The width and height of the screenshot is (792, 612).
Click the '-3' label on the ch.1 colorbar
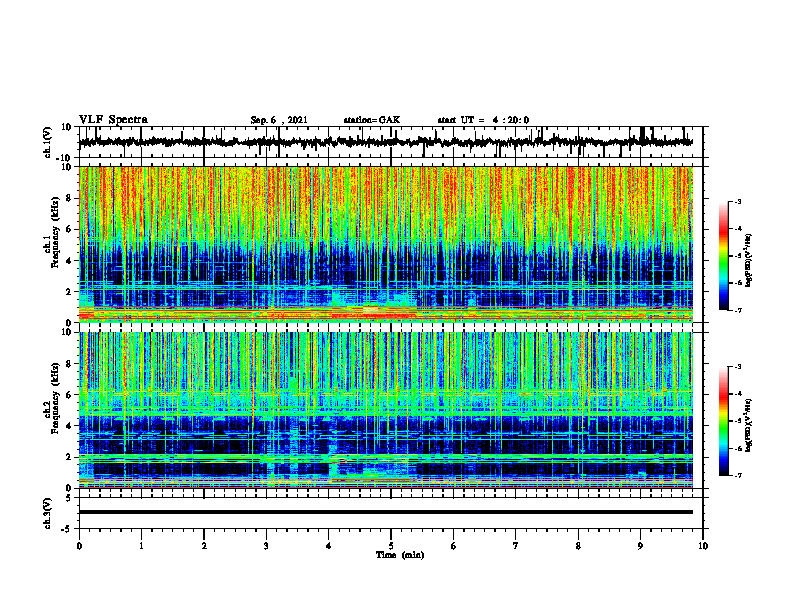click(737, 201)
